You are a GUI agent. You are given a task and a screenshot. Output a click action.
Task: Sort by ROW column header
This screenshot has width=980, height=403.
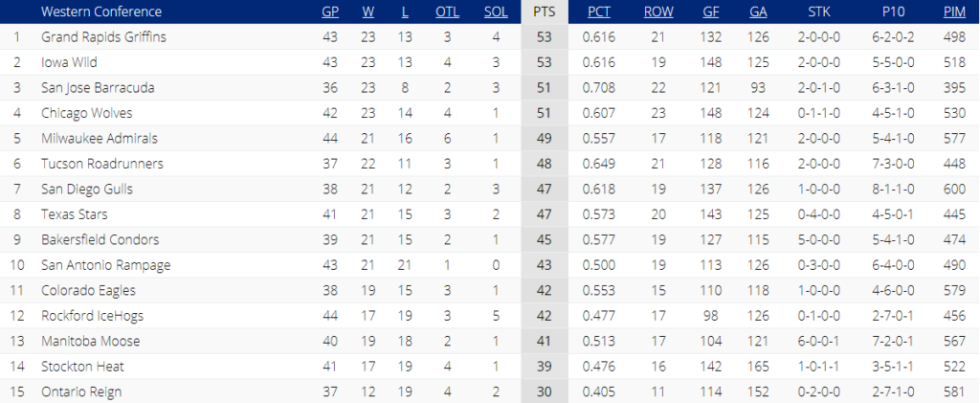pyautogui.click(x=658, y=11)
